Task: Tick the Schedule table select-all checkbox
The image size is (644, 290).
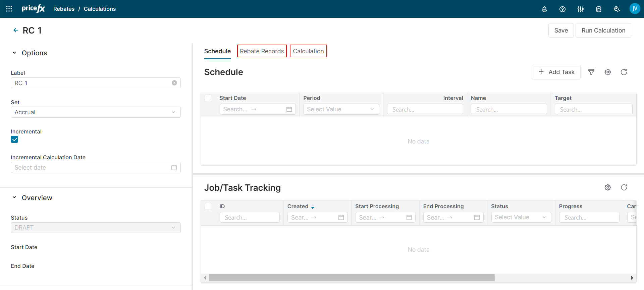Action: tap(208, 98)
